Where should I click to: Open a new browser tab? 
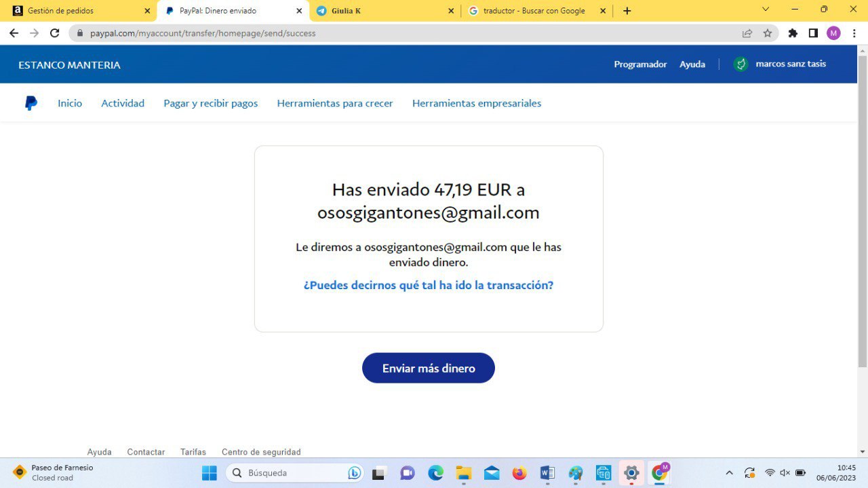tap(627, 11)
